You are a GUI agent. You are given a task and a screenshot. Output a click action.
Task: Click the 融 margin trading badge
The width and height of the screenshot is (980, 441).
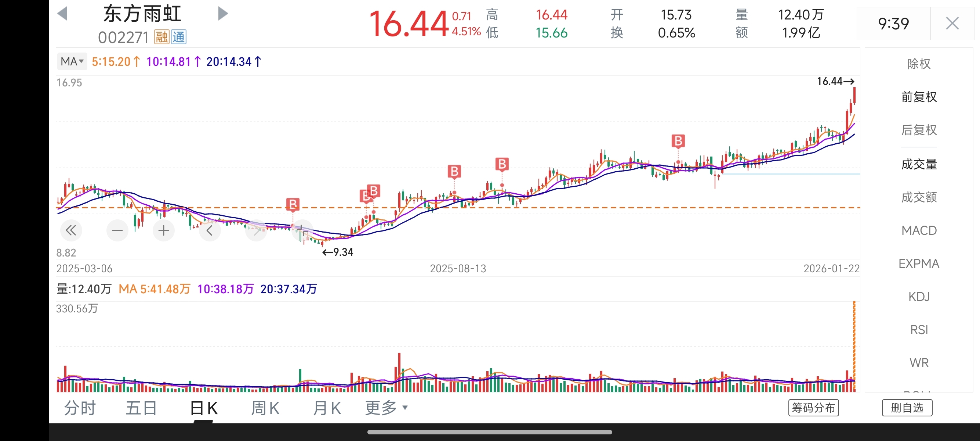162,37
